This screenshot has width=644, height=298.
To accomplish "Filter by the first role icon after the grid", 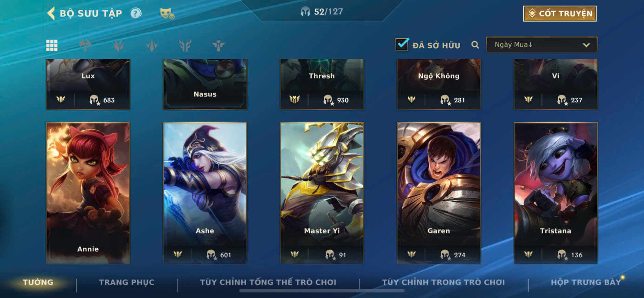I will point(85,45).
